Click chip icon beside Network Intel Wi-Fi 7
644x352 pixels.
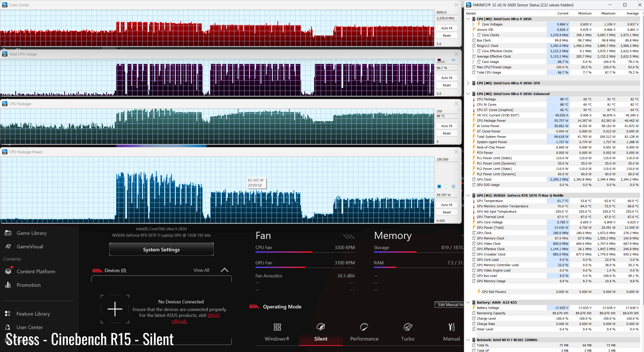(x=474, y=340)
